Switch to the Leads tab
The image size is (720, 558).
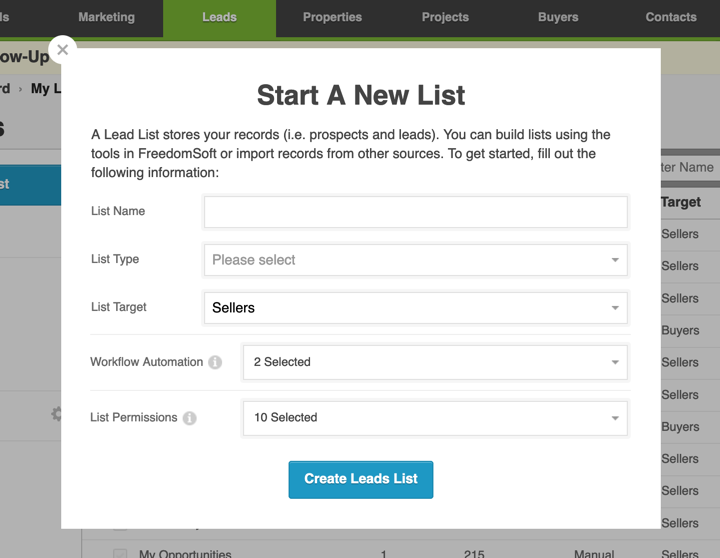click(219, 17)
